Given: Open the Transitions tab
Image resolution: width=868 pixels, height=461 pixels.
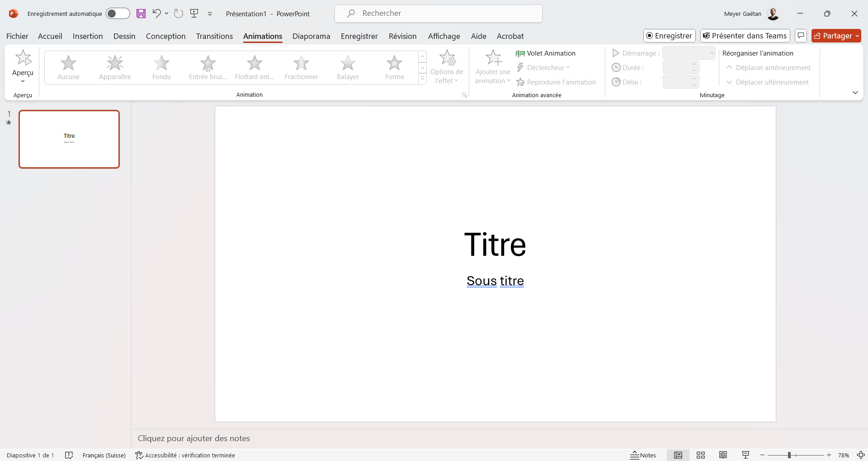Looking at the screenshot, I should point(214,36).
